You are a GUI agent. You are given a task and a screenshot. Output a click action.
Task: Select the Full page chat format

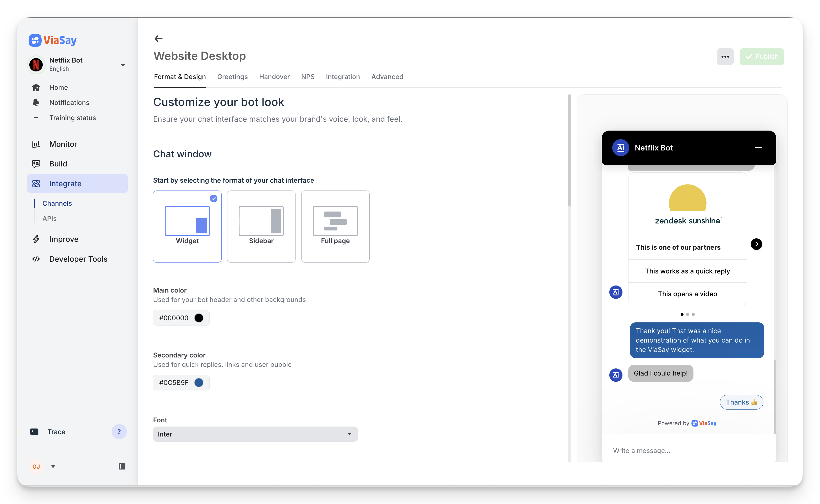pyautogui.click(x=335, y=226)
